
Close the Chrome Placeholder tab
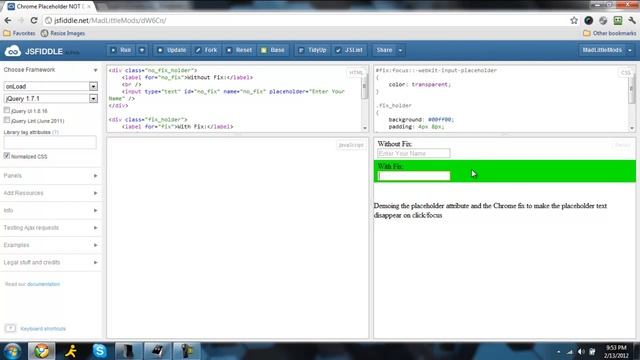(x=89, y=7)
